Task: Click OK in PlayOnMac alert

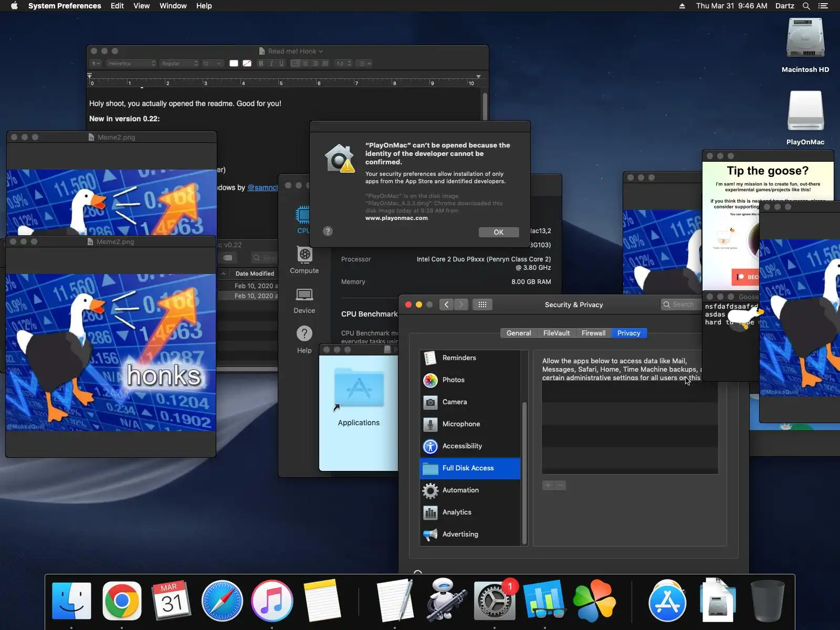Action: tap(499, 232)
